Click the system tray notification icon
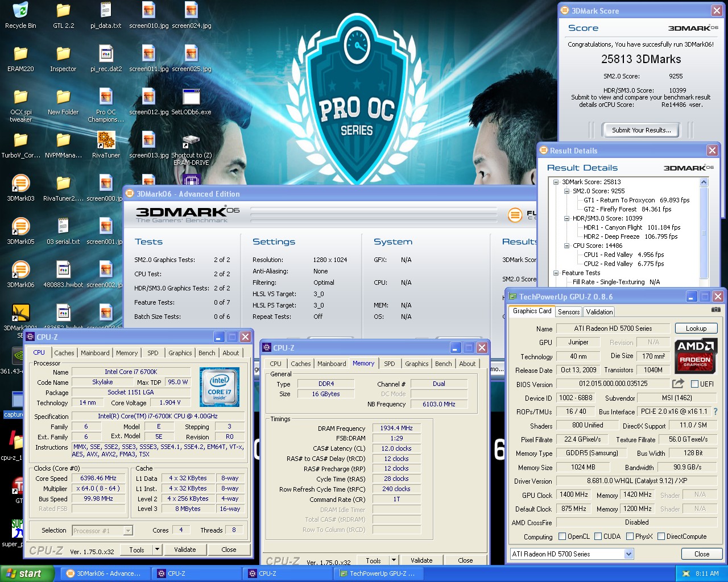The image size is (728, 582). (x=686, y=573)
